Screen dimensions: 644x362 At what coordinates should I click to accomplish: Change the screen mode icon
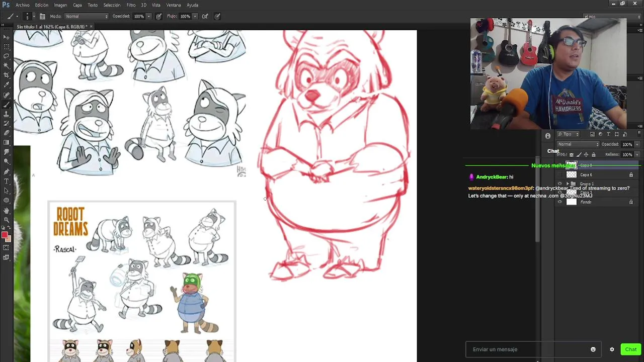(6, 257)
